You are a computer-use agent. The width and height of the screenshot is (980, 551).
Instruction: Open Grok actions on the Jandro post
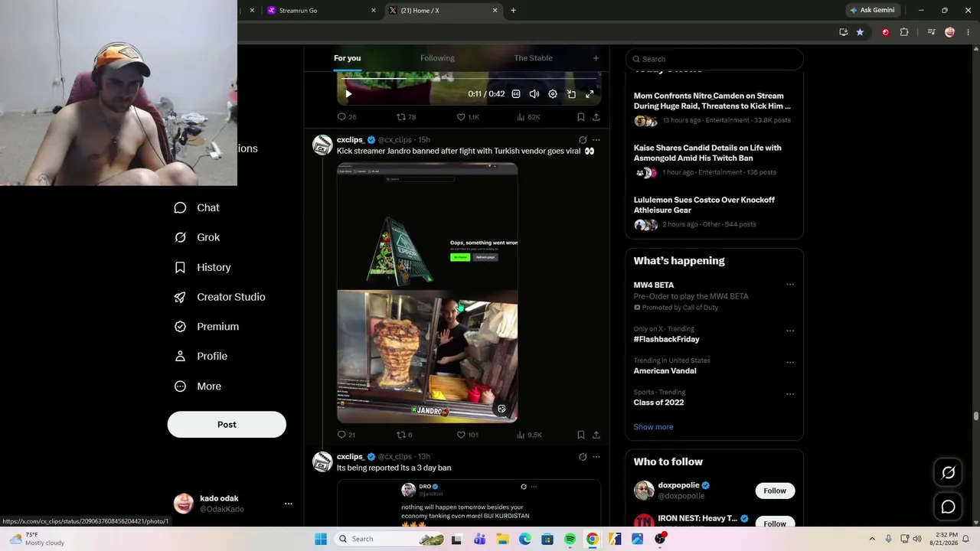[x=583, y=140]
